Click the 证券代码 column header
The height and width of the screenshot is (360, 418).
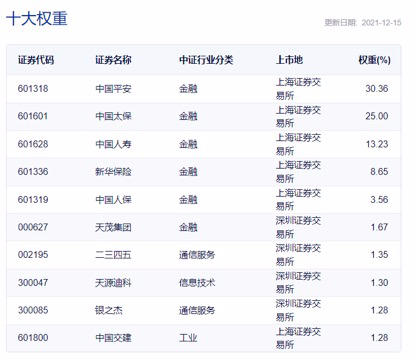pos(36,60)
